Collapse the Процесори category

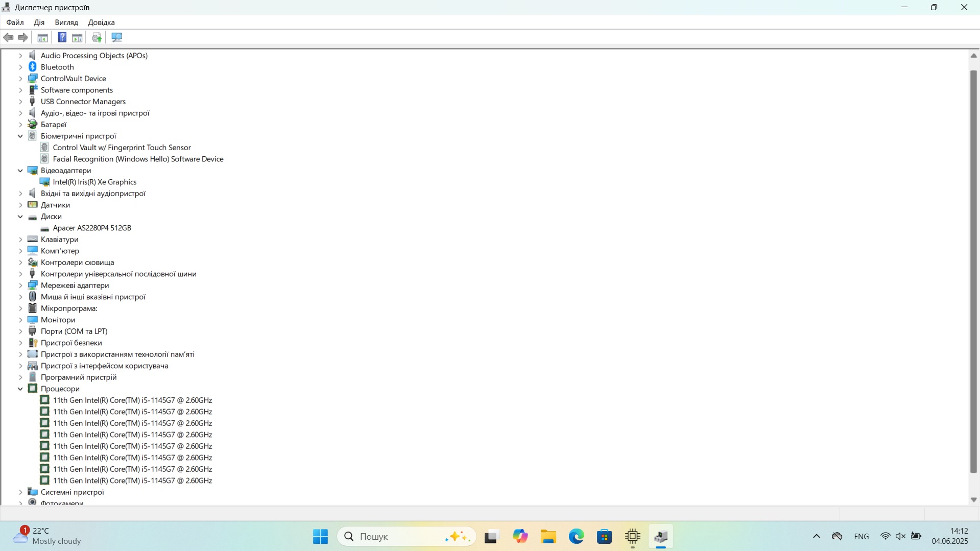tap(20, 389)
